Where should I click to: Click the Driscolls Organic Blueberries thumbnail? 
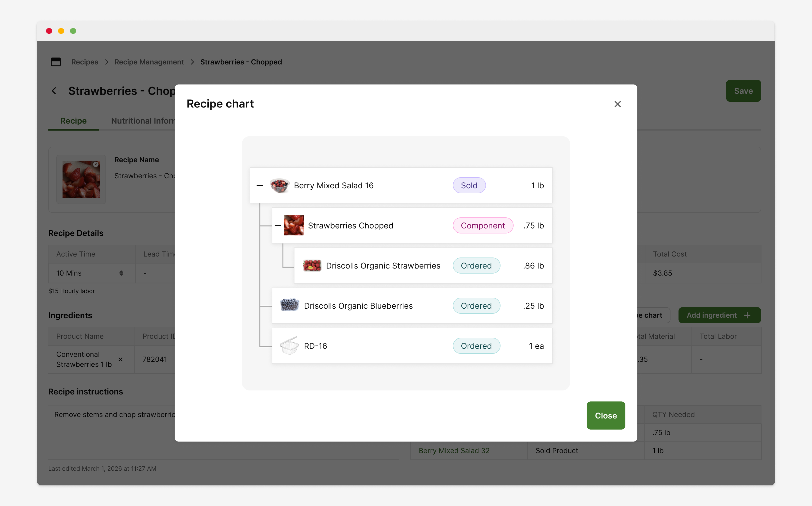[x=290, y=305]
